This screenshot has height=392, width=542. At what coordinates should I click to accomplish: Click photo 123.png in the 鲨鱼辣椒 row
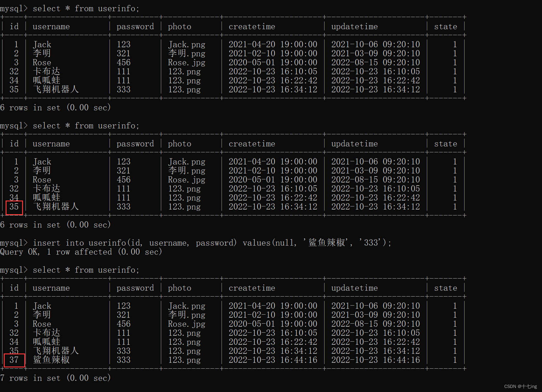pos(184,360)
